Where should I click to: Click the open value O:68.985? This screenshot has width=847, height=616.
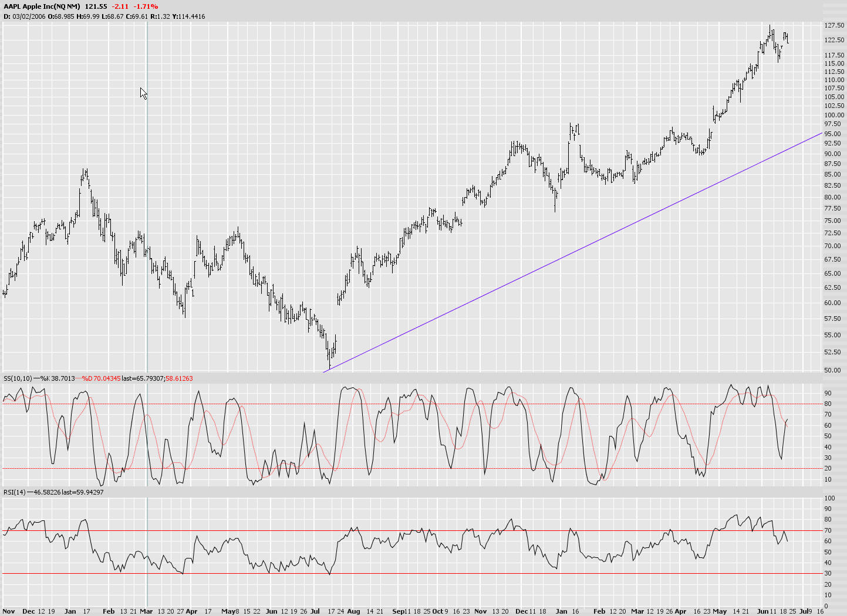click(60, 16)
